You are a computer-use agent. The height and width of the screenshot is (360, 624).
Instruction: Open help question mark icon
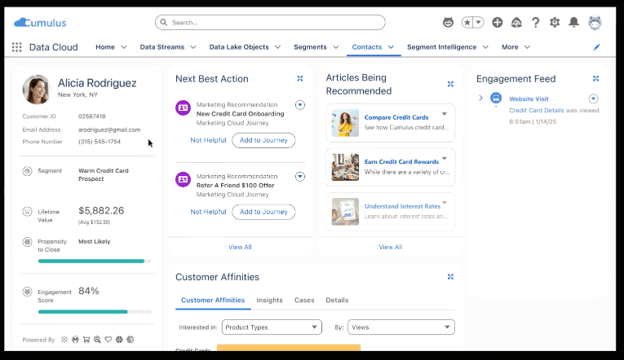tap(536, 22)
